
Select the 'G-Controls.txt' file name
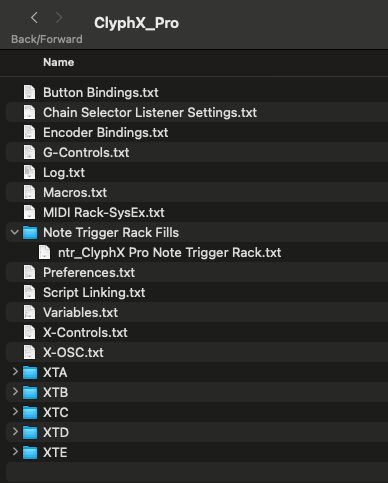pyautogui.click(x=86, y=153)
